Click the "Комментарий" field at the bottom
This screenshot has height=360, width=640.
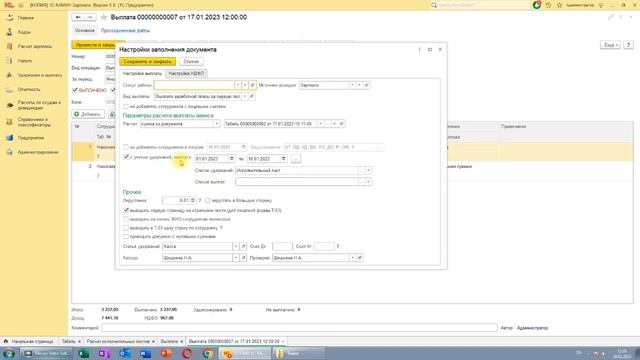pos(299,328)
